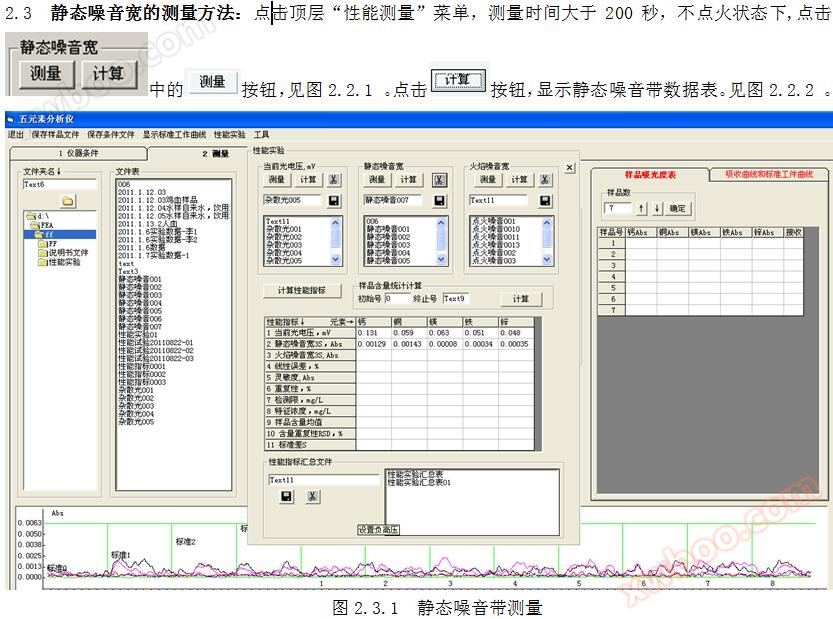Click the save disk icon in 当前光电压 group
Viewport: 833px width, 619px height.
tap(334, 200)
